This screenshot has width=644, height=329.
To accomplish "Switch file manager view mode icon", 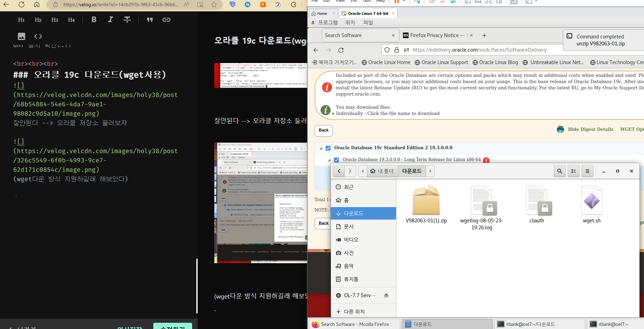I will pyautogui.click(x=574, y=171).
